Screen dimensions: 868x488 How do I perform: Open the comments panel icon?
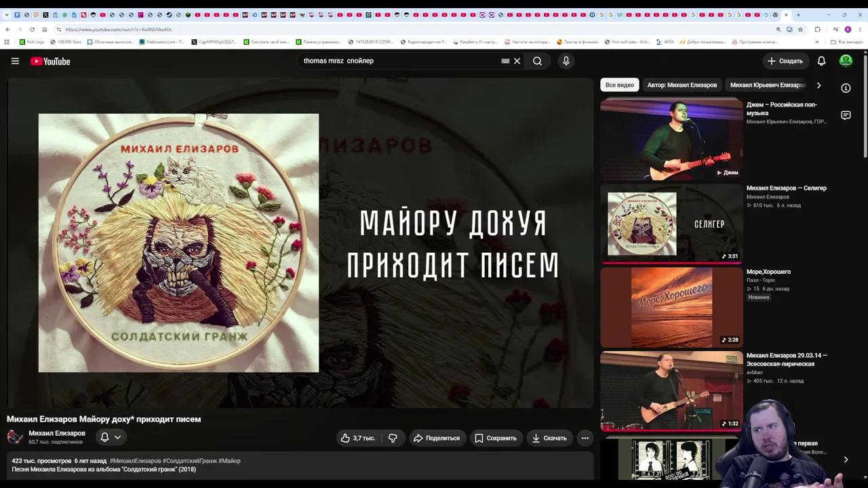pyautogui.click(x=846, y=115)
